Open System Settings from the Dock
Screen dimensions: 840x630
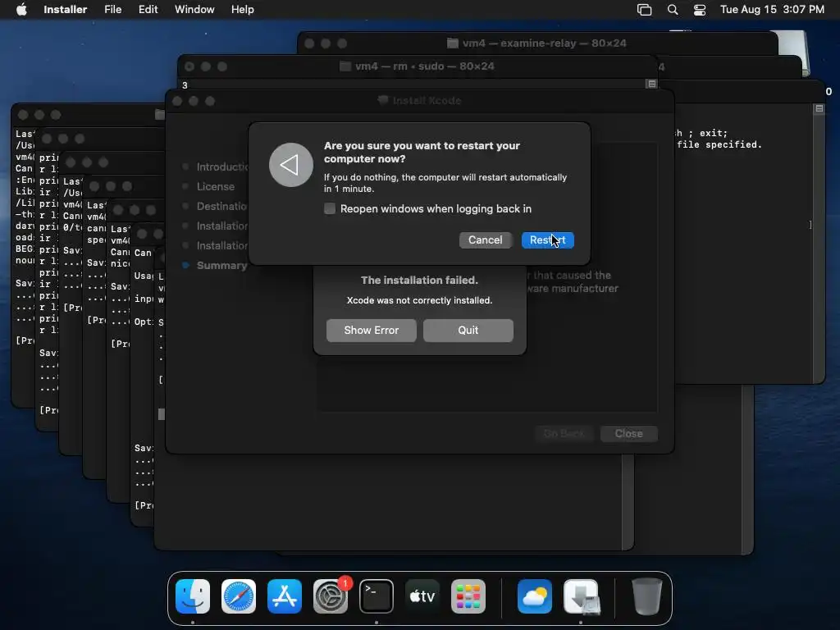pyautogui.click(x=331, y=596)
